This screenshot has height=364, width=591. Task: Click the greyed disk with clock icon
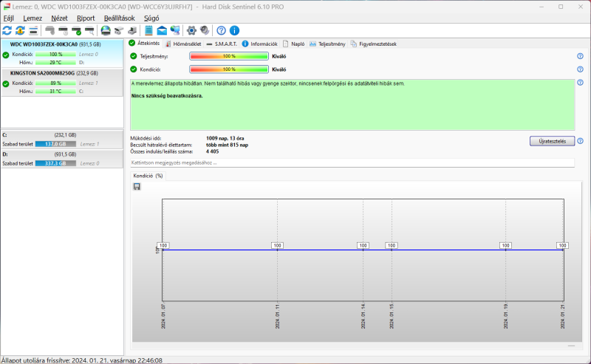[64, 30]
